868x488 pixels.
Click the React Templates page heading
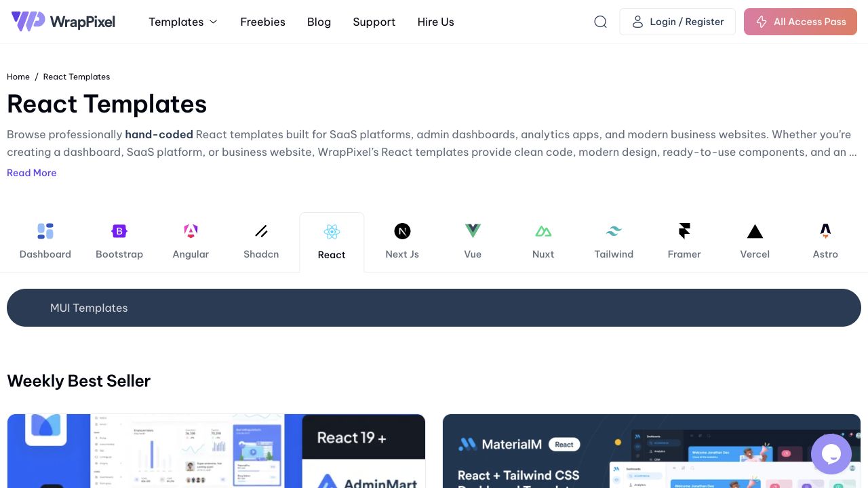pyautogui.click(x=106, y=104)
